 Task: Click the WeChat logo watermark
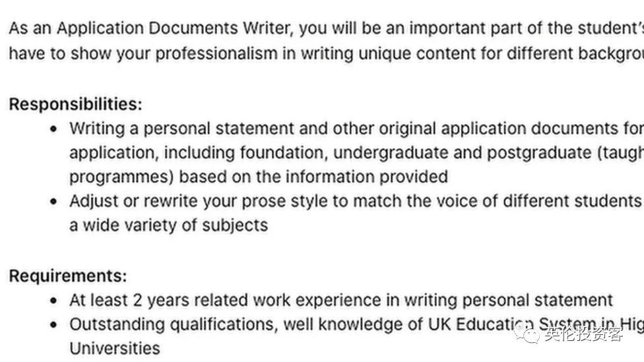pos(527,333)
